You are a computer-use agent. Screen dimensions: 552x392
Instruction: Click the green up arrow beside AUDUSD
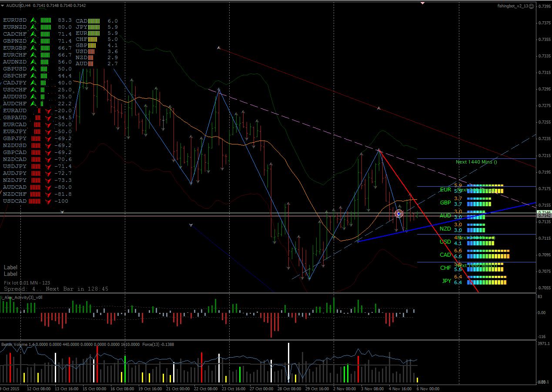33,97
